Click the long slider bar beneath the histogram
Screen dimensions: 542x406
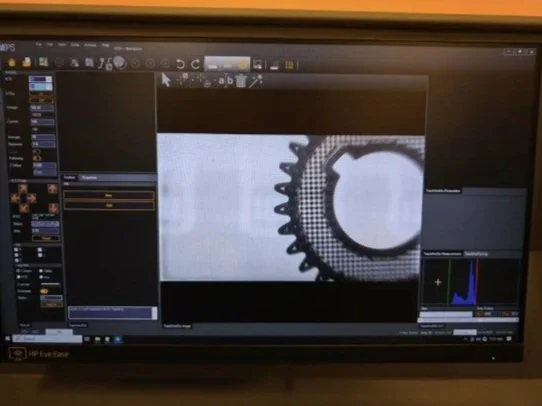tap(468, 320)
